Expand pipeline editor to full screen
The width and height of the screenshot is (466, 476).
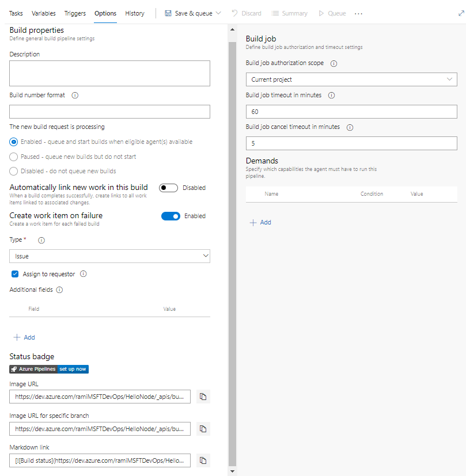[x=461, y=13]
